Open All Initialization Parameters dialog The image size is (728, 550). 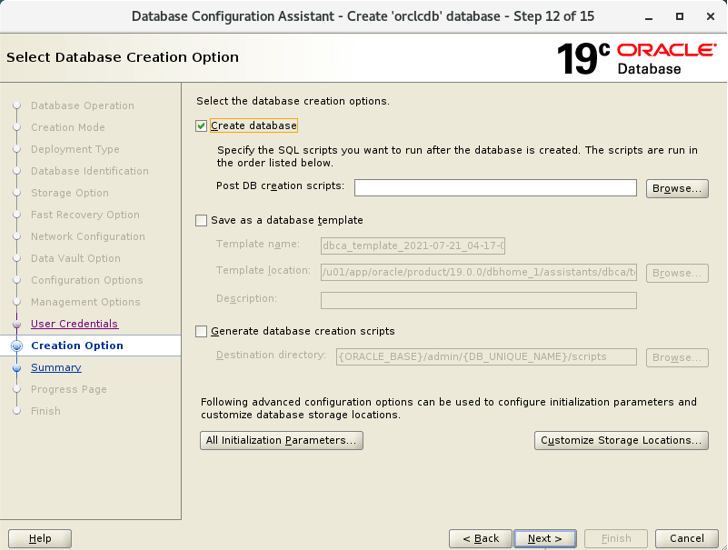tap(281, 440)
